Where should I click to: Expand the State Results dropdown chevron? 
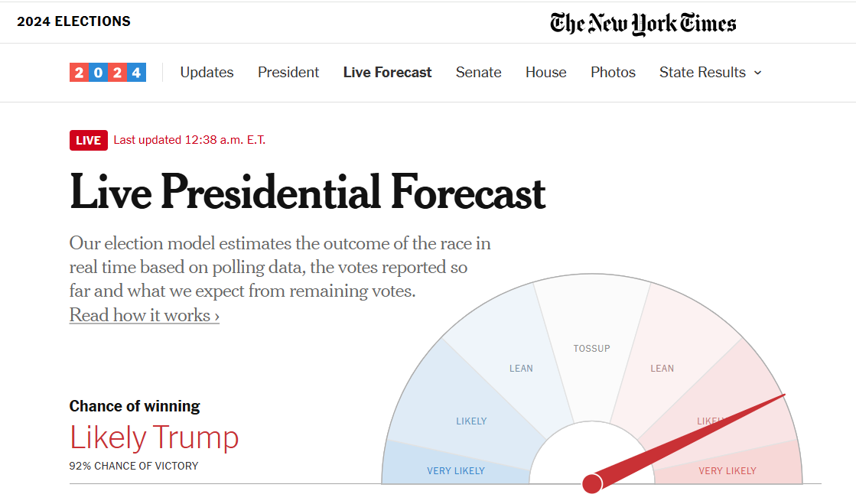[x=758, y=73]
